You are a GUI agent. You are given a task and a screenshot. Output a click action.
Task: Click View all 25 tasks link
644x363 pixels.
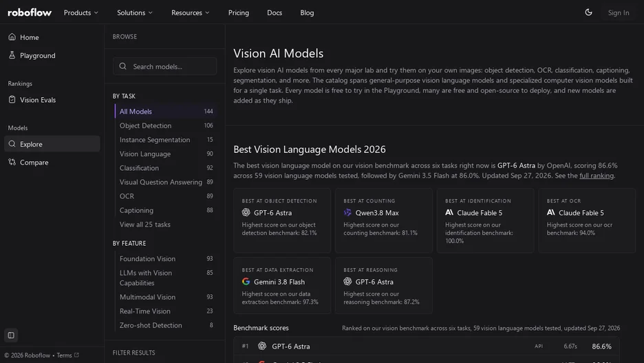click(144, 225)
